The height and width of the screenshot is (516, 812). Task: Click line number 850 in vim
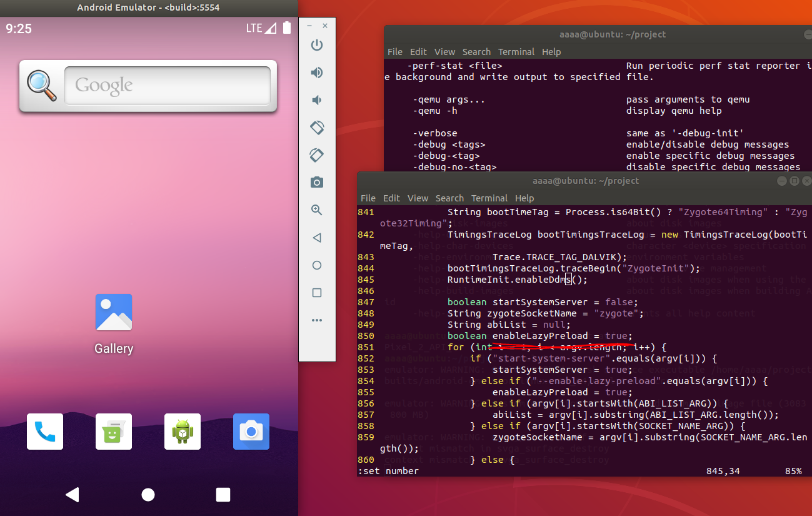[x=366, y=336]
